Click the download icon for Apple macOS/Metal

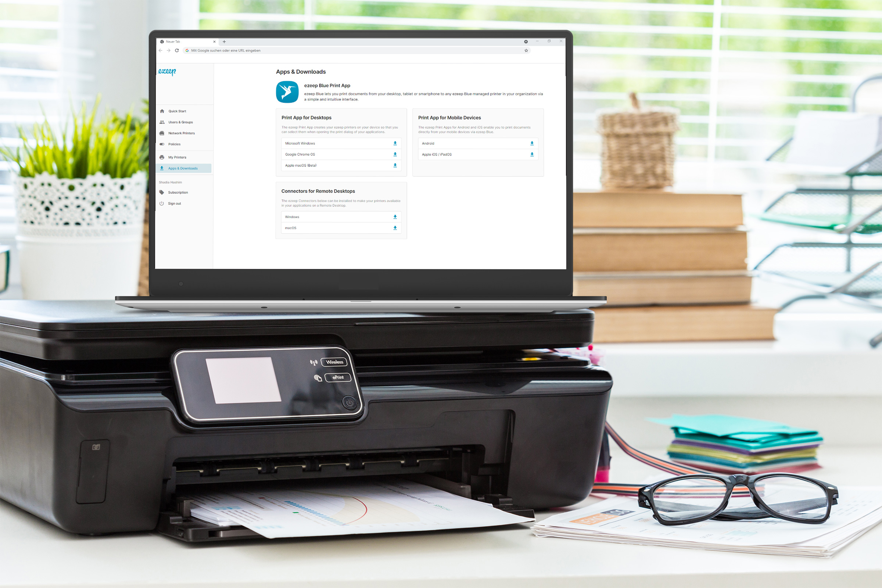[395, 165]
